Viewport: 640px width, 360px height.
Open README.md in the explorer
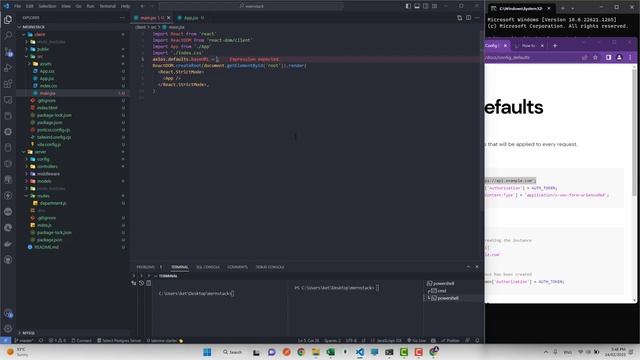(x=46, y=247)
